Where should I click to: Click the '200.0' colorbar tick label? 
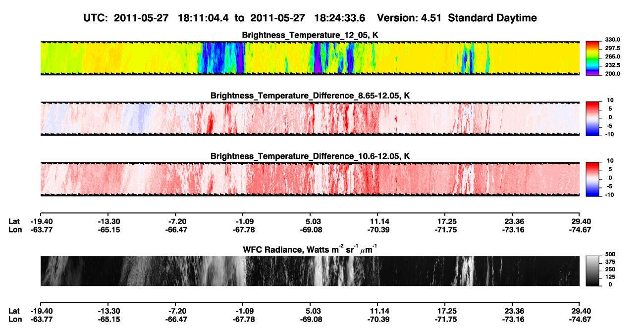point(613,74)
